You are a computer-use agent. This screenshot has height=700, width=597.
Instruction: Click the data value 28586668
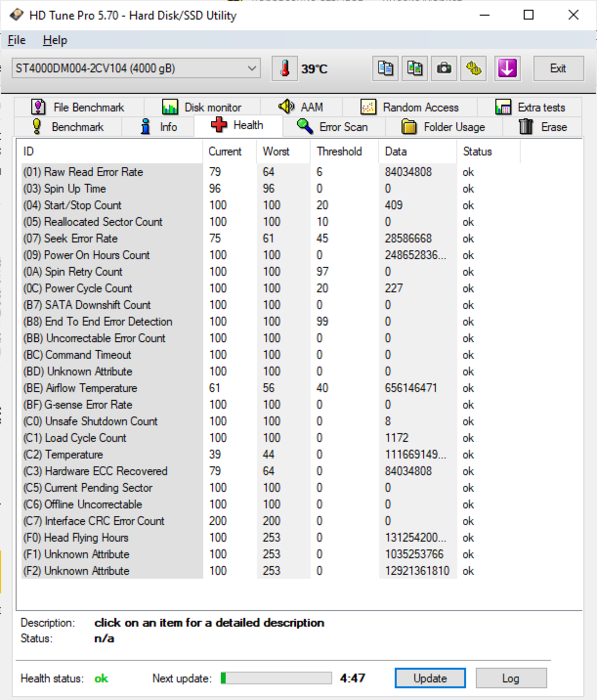[408, 238]
